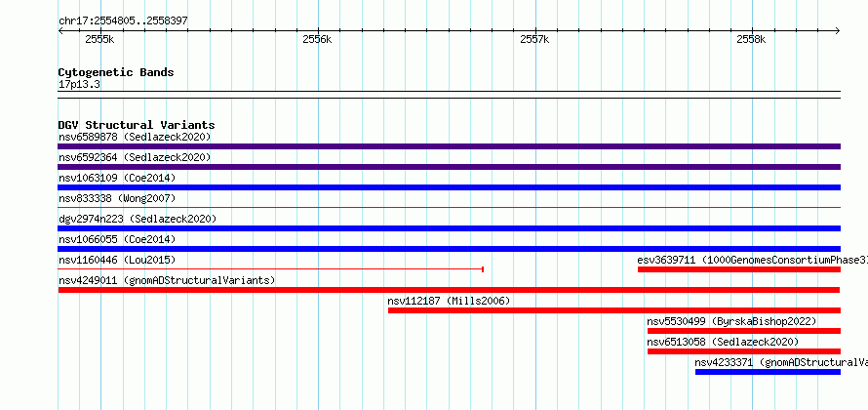Image resolution: width=868 pixels, height=410 pixels.
Task: Select the nsv6589878 purple variant bar
Action: tap(449, 146)
